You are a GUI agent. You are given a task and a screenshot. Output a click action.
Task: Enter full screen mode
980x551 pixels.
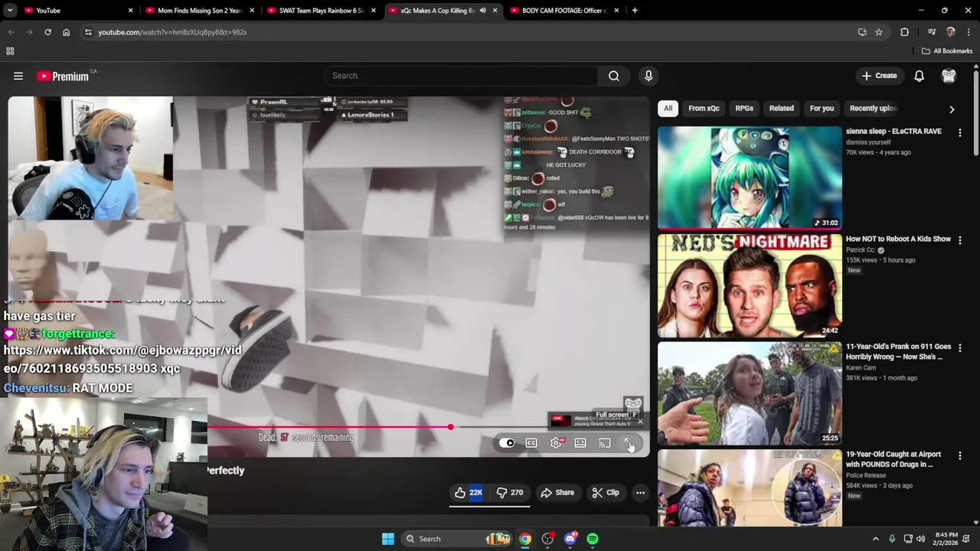629,443
